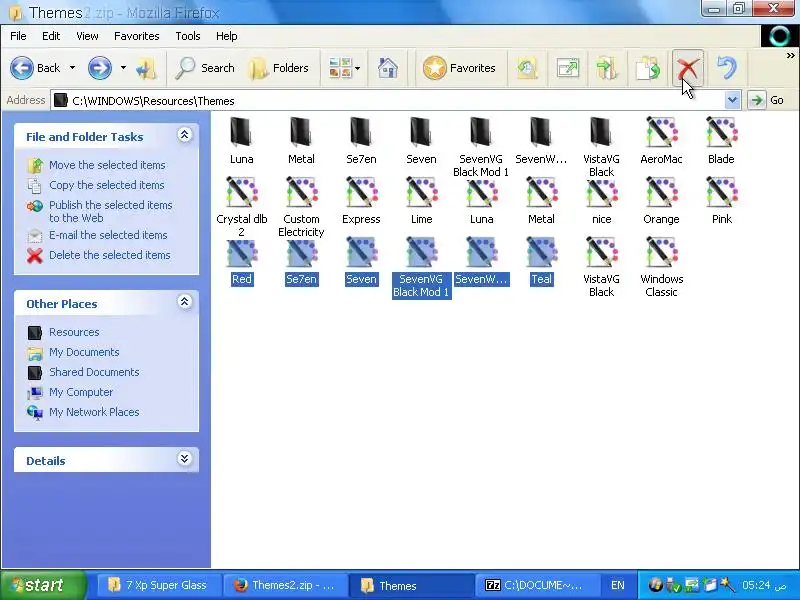
Task: Select the Crystal dlb 2 theme file
Action: (241, 192)
